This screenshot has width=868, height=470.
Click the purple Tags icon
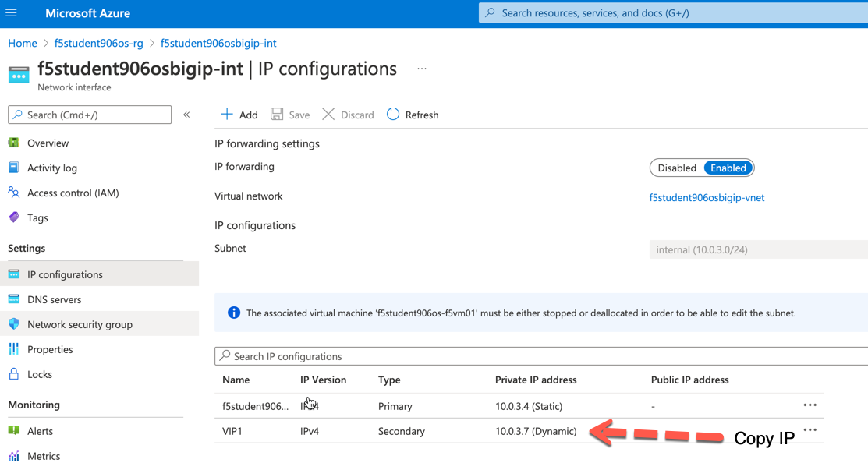(x=14, y=217)
